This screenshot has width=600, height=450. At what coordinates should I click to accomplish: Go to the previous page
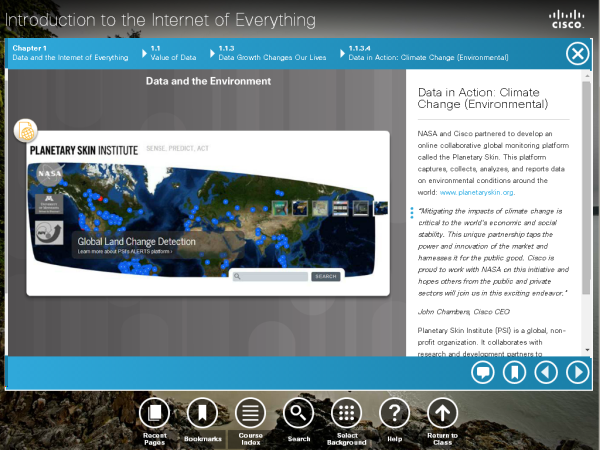point(546,373)
